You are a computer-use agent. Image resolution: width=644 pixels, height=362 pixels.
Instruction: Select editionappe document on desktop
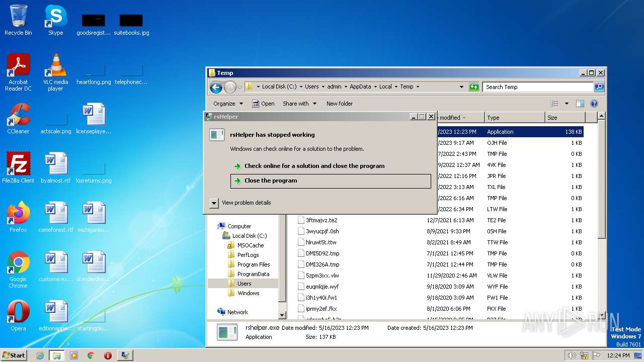point(55,316)
